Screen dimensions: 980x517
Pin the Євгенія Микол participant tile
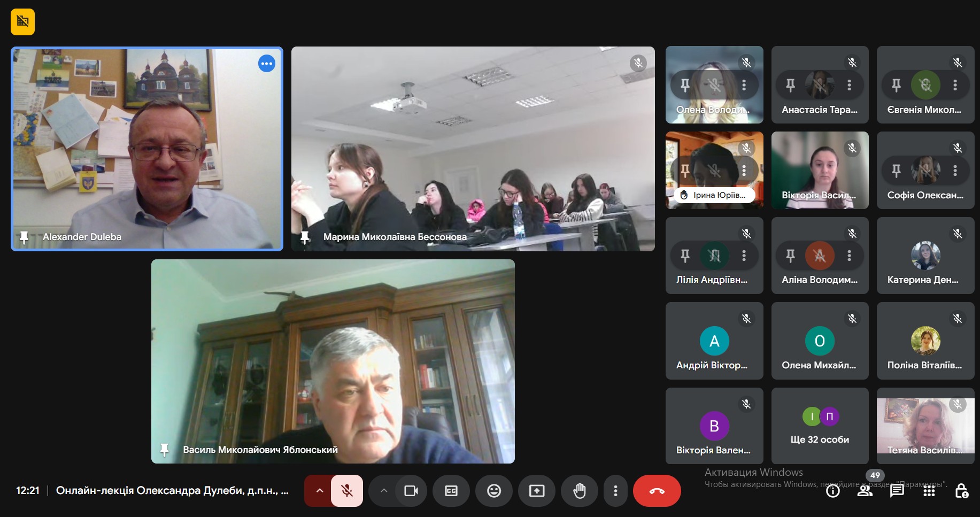pyautogui.click(x=896, y=85)
